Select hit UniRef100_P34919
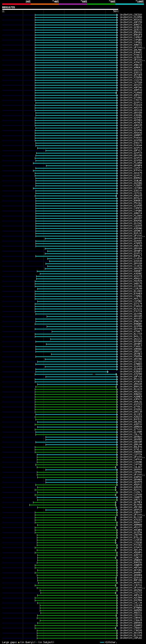Screen dimensions: 146x644 (x=131, y=306)
